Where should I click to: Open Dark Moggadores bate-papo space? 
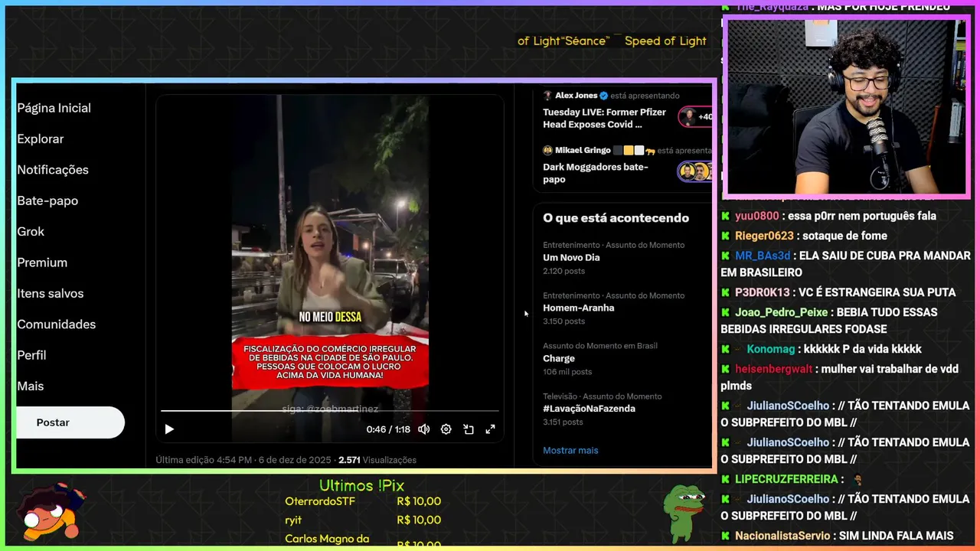pyautogui.click(x=596, y=173)
